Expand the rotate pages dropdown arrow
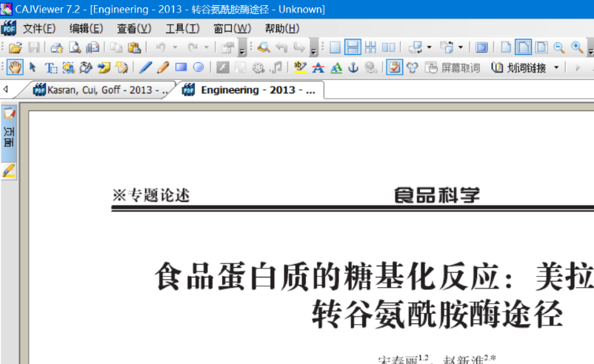Image resolution: width=594 pixels, height=364 pixels. pyautogui.click(x=430, y=47)
